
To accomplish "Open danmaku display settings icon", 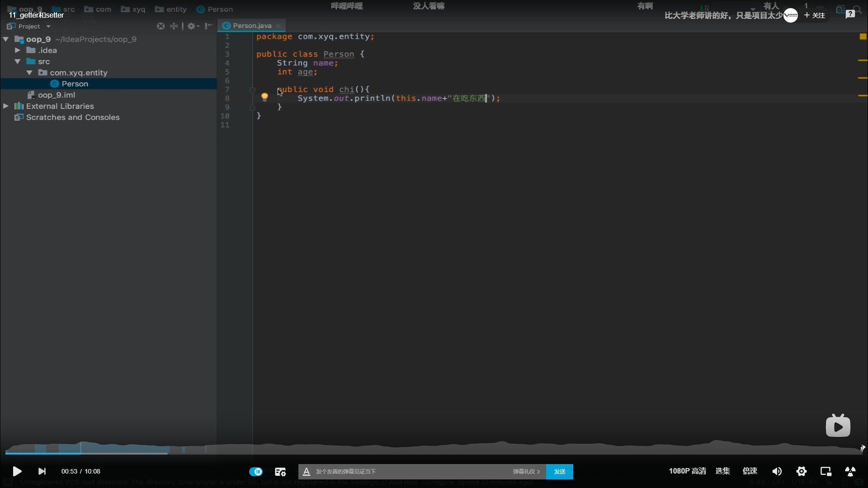I will pyautogui.click(x=280, y=472).
